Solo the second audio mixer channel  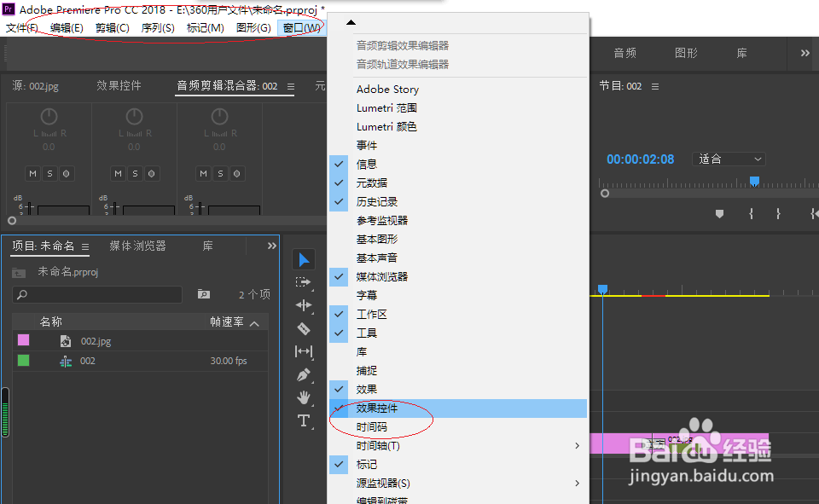pyautogui.click(x=135, y=173)
